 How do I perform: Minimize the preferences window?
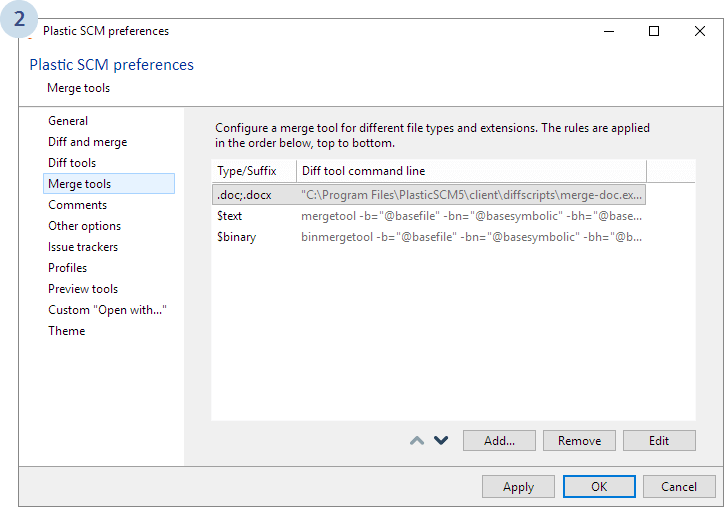609,31
